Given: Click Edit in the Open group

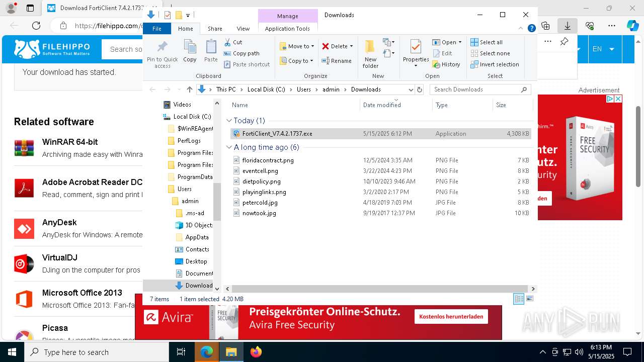Looking at the screenshot, I should click(x=442, y=53).
